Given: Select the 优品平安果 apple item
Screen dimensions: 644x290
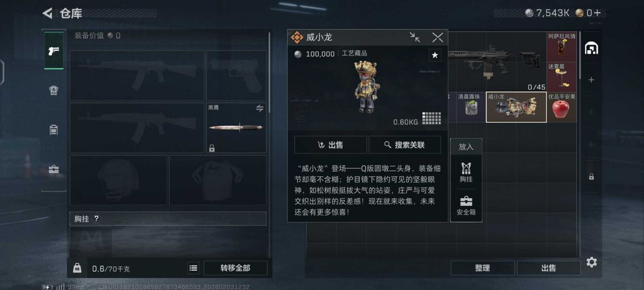Looking at the screenshot, I should click(562, 107).
